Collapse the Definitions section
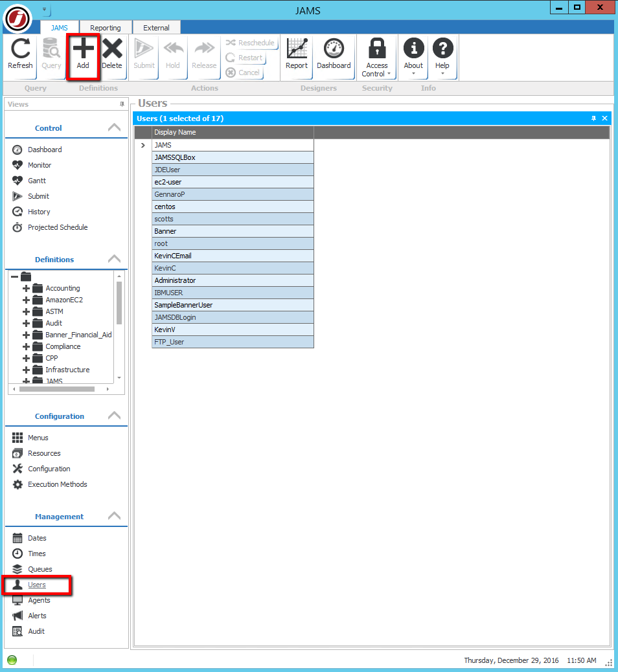This screenshot has height=672, width=618. 114,260
